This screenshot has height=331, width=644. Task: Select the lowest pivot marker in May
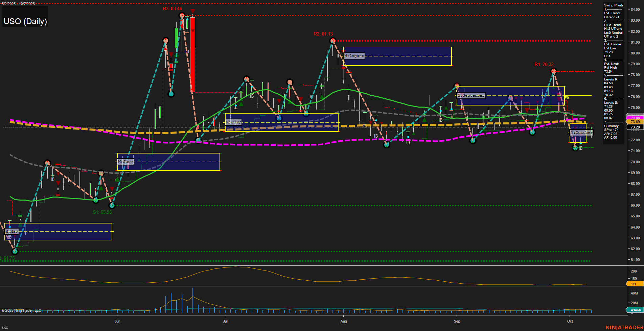click(x=15, y=252)
